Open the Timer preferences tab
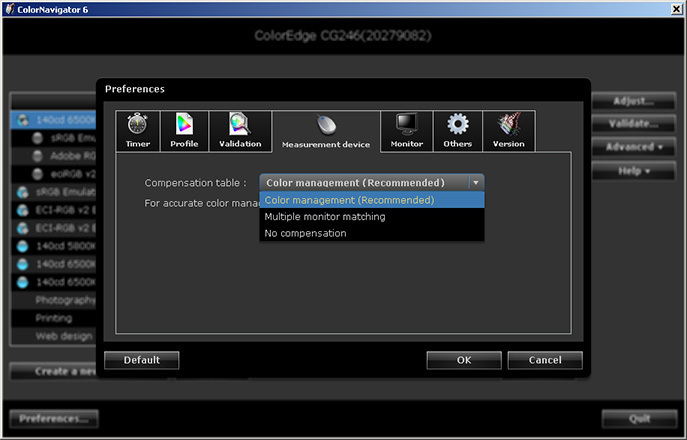The width and height of the screenshot is (687, 440). pyautogui.click(x=138, y=131)
